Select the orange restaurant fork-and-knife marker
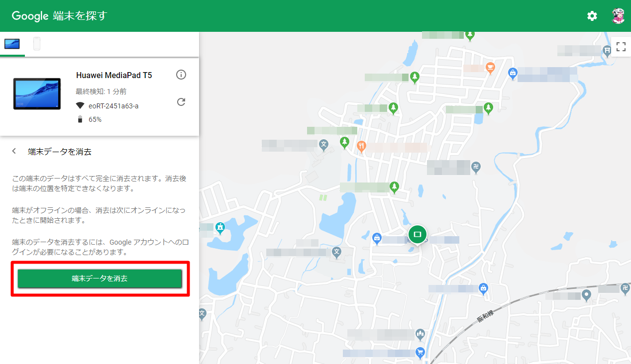The image size is (631, 364). click(362, 146)
